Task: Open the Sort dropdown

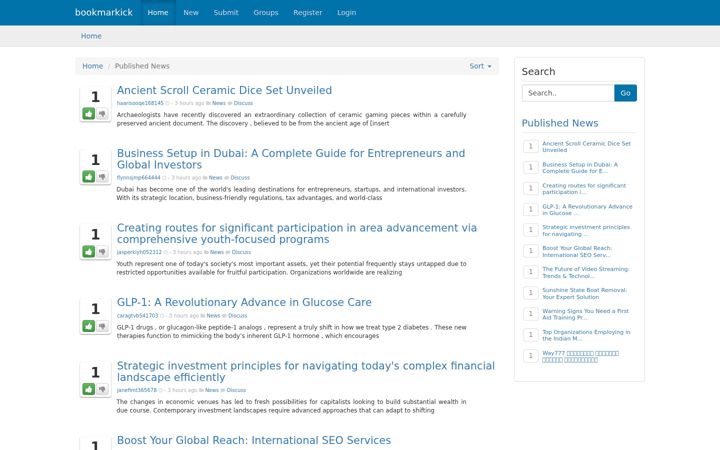Action: (x=480, y=66)
